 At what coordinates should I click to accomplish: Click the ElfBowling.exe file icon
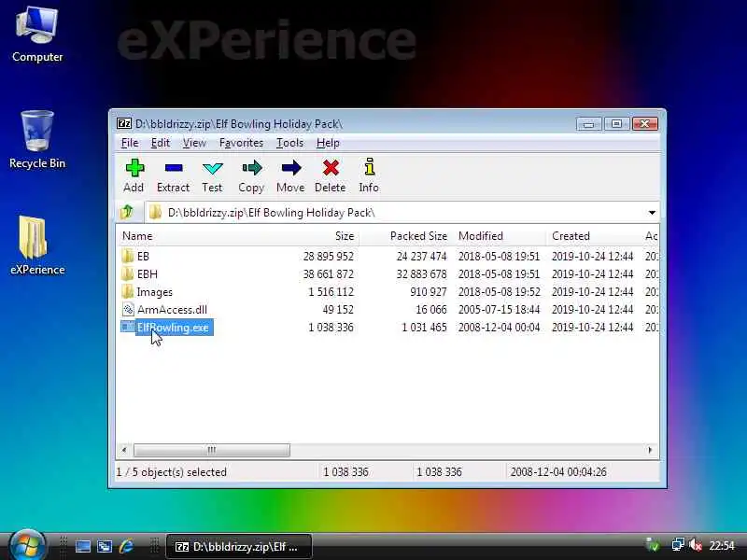point(127,328)
